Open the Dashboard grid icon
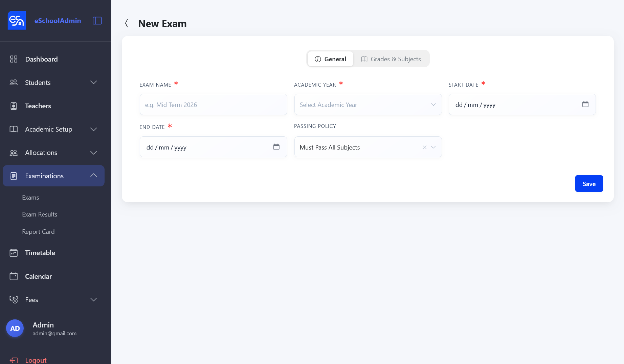This screenshot has width=624, height=364. point(14,59)
